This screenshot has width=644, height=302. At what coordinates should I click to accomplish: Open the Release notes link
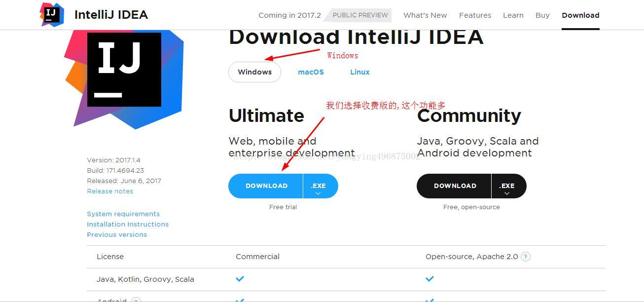click(110, 191)
